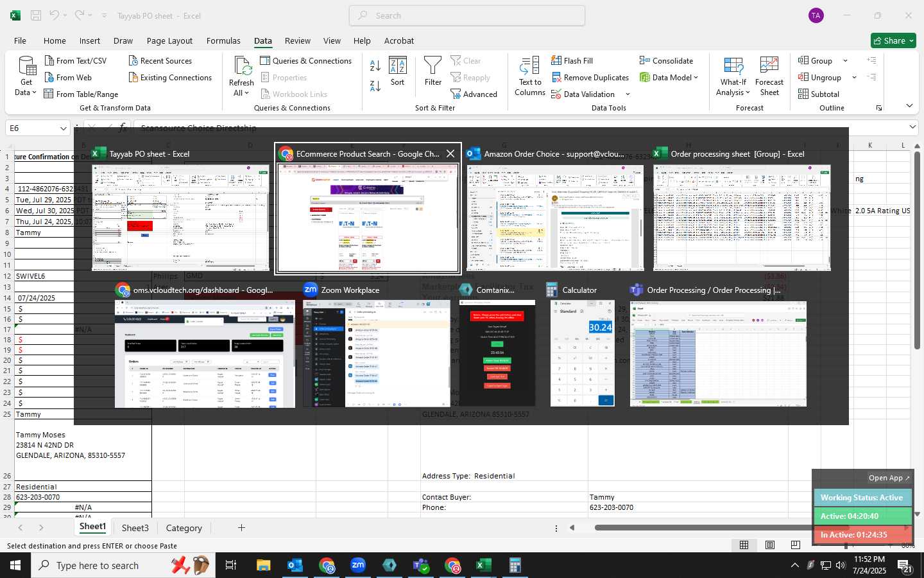Open the Category worksheet tab
This screenshot has height=578, width=924.
click(x=184, y=528)
